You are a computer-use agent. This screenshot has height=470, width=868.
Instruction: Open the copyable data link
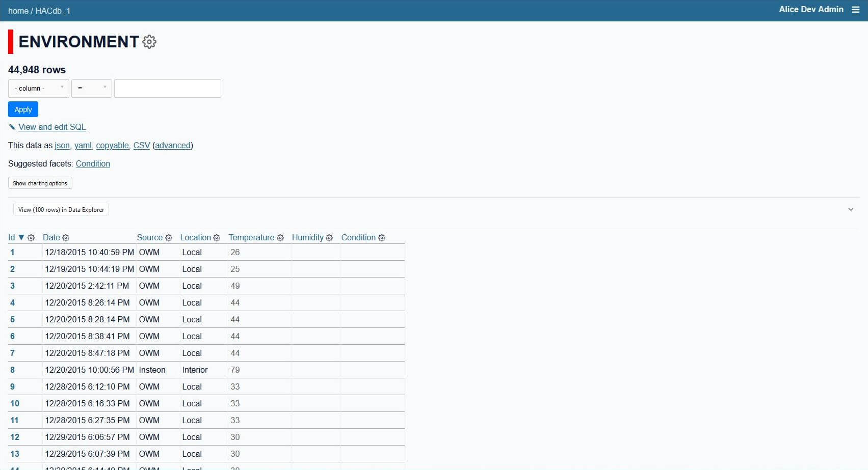click(x=112, y=146)
